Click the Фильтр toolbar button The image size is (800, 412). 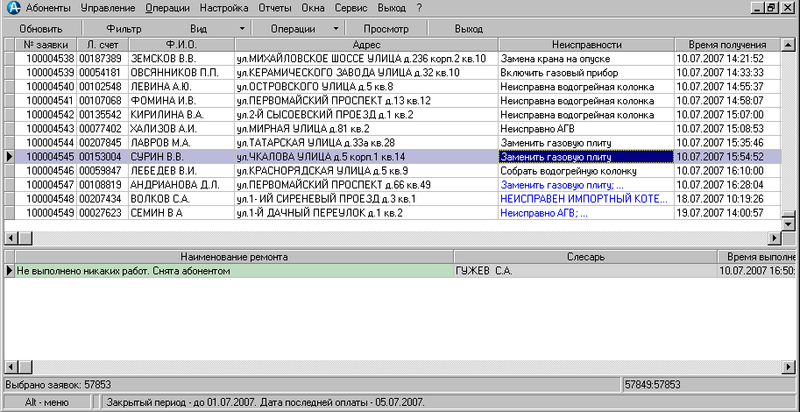[124, 29]
